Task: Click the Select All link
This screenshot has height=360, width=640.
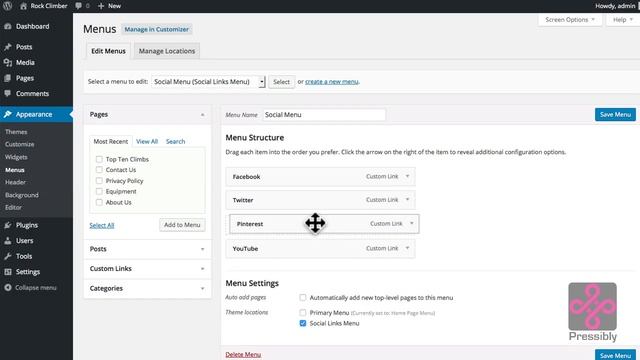Action: (x=102, y=225)
